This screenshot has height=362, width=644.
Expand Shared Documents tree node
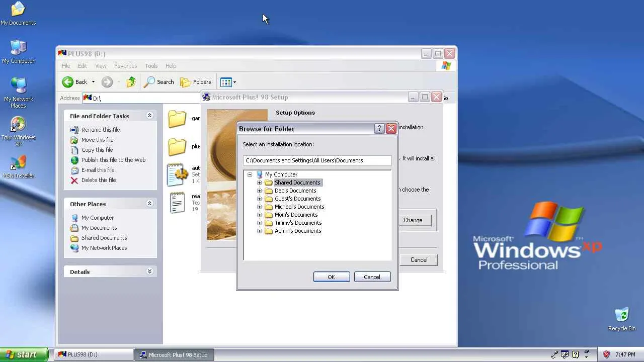pyautogui.click(x=259, y=183)
